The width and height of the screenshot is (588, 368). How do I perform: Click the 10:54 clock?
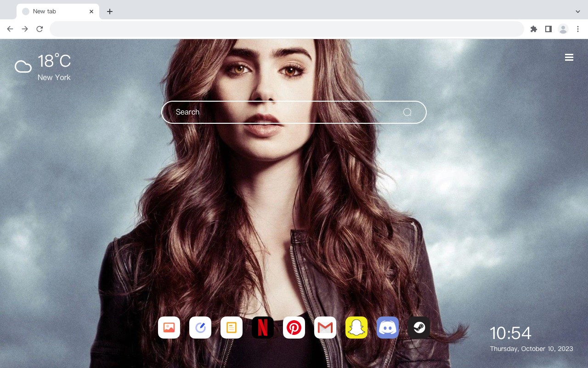click(x=510, y=333)
